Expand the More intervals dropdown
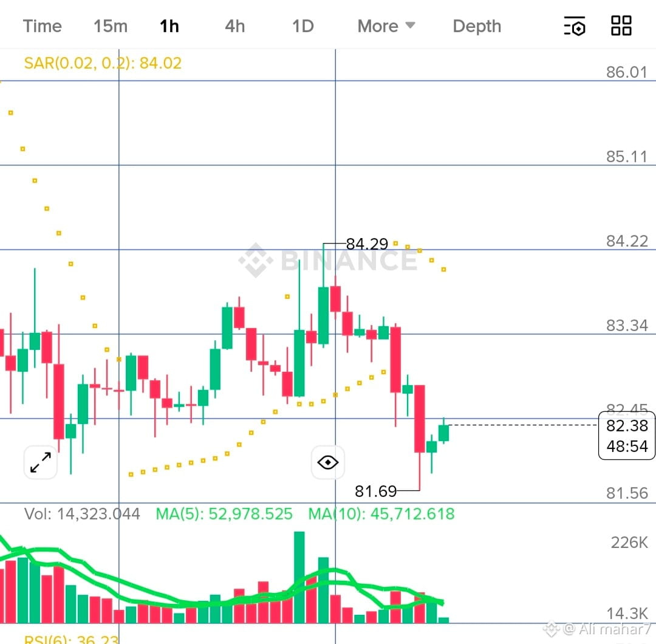Screen dimensions: 656x644 pos(386,26)
